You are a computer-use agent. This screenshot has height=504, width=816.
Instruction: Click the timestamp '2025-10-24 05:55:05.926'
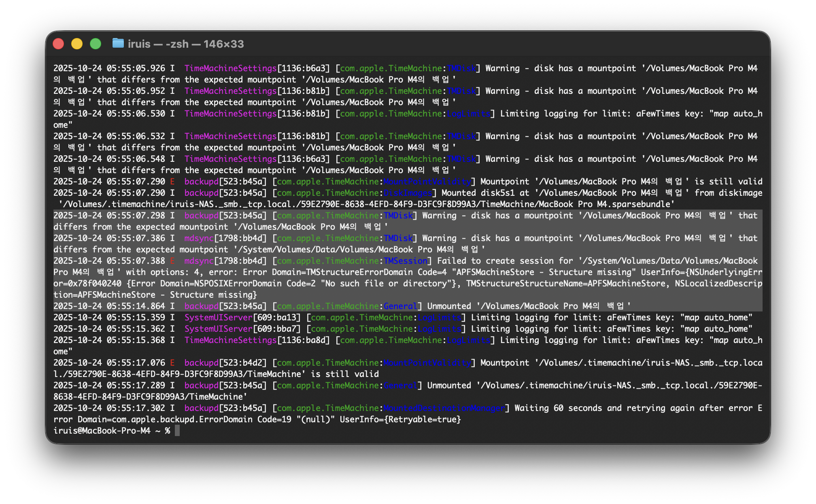coord(109,68)
